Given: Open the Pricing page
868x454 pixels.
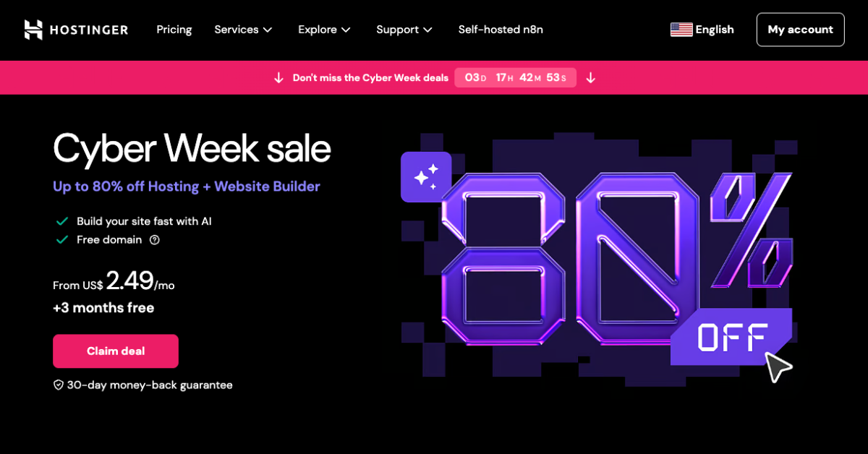Looking at the screenshot, I should pos(174,30).
